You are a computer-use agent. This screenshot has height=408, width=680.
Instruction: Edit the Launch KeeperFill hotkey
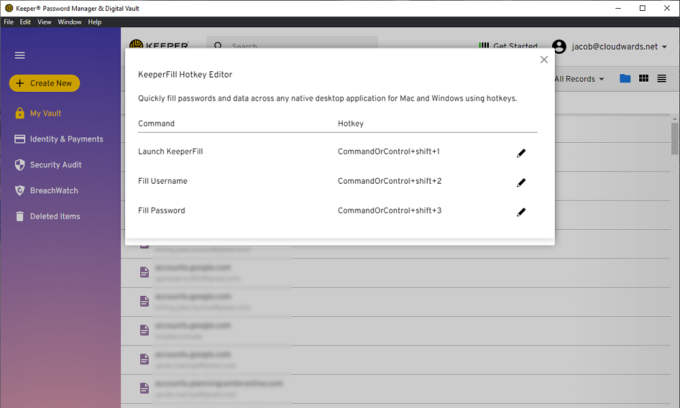click(521, 152)
